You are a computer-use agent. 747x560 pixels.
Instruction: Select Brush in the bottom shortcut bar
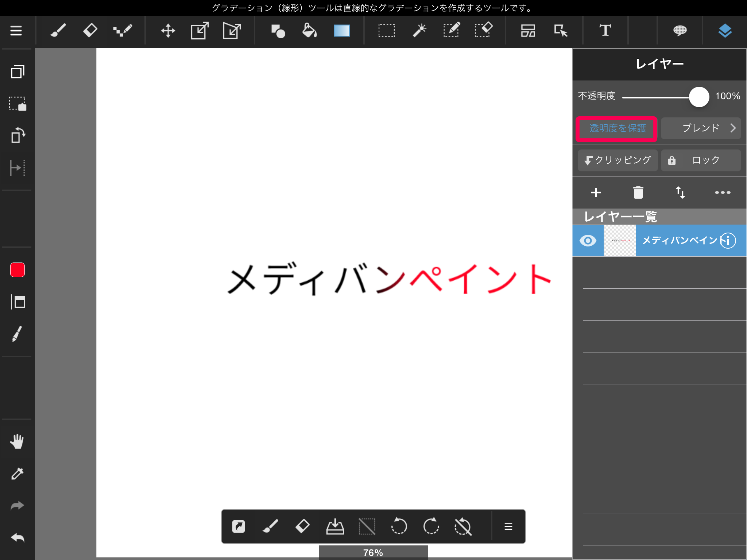click(271, 526)
